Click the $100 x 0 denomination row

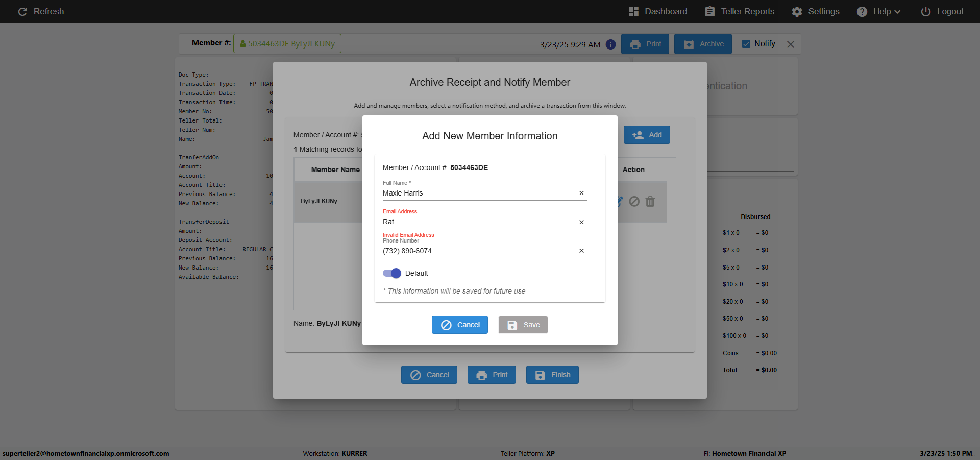(x=746, y=336)
